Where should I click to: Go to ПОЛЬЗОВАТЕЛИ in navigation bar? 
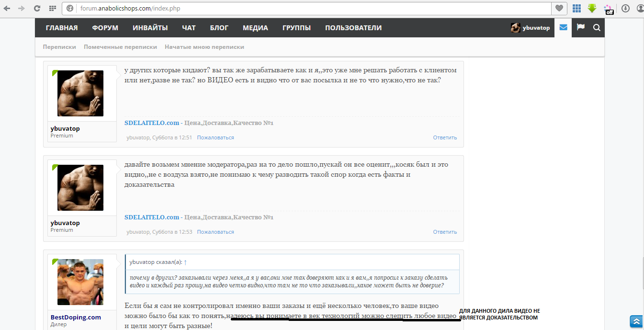353,28
